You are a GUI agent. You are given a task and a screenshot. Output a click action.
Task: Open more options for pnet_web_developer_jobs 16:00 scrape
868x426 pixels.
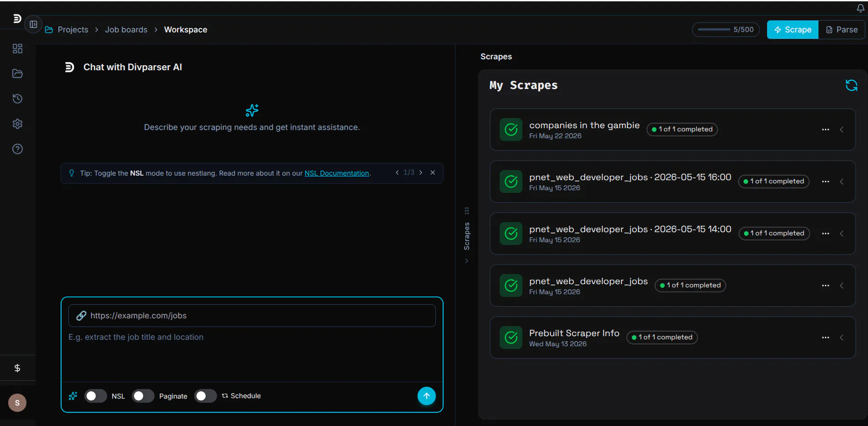coord(825,182)
